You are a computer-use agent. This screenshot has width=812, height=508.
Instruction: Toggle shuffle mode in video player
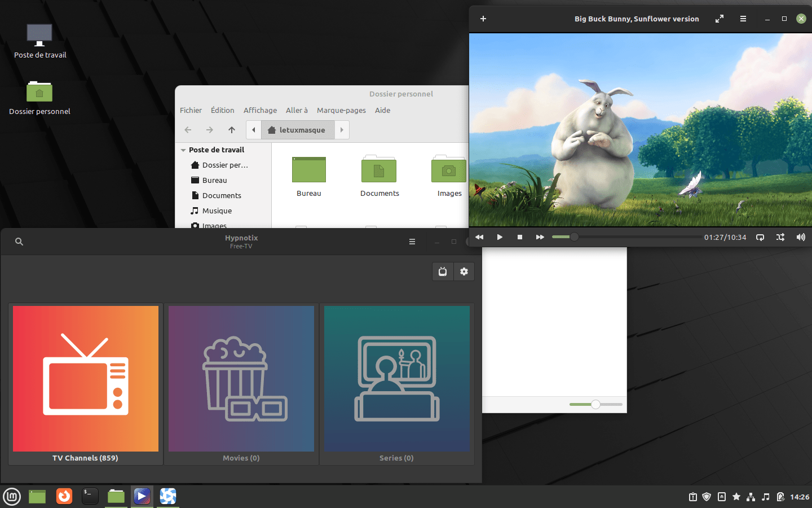780,237
